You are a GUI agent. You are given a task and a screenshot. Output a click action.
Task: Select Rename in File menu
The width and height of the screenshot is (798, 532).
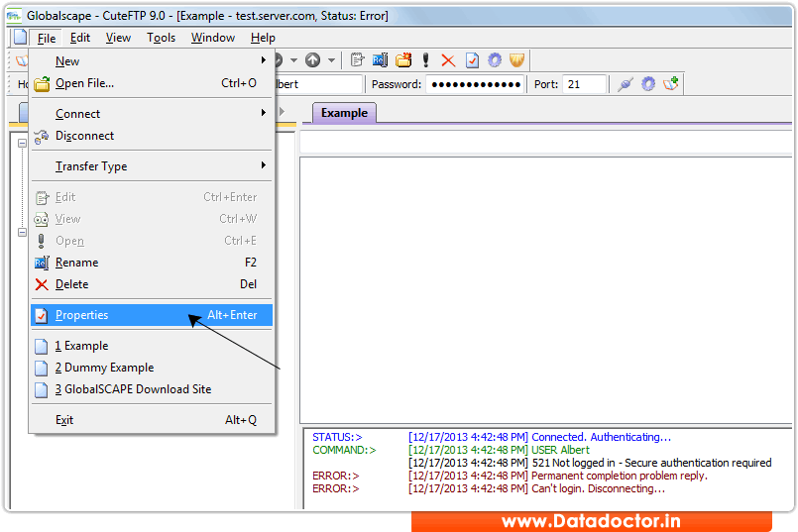[152, 263]
